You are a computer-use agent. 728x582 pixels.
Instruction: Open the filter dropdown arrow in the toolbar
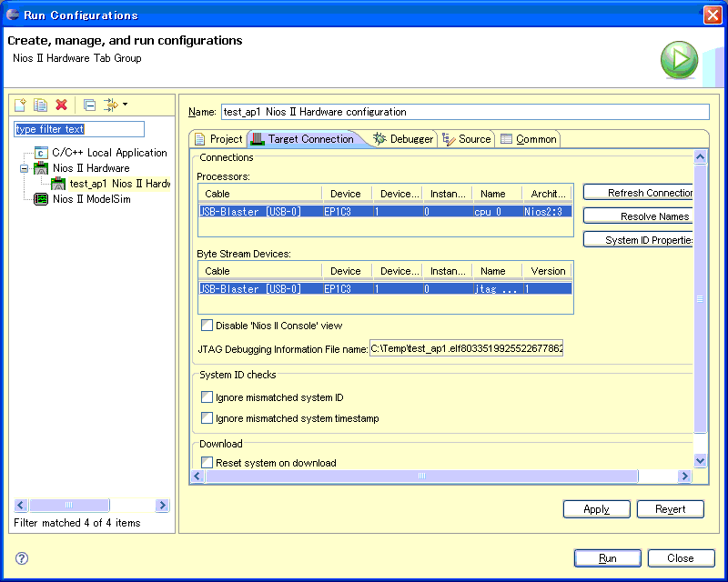click(125, 105)
